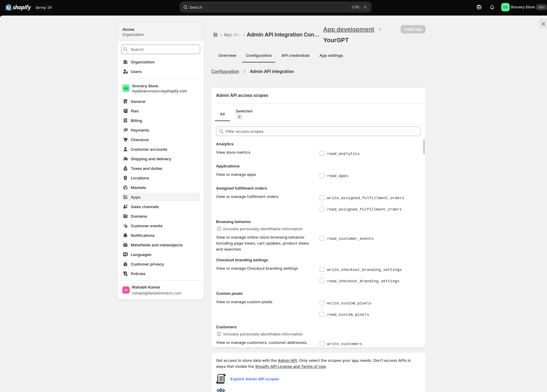Tick the write_custom_pixels checkbox
This screenshot has height=392, width=547.
pos(322,303)
